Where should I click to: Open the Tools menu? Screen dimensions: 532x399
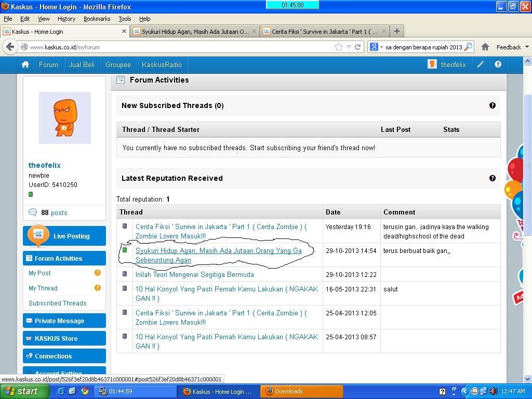(x=125, y=19)
